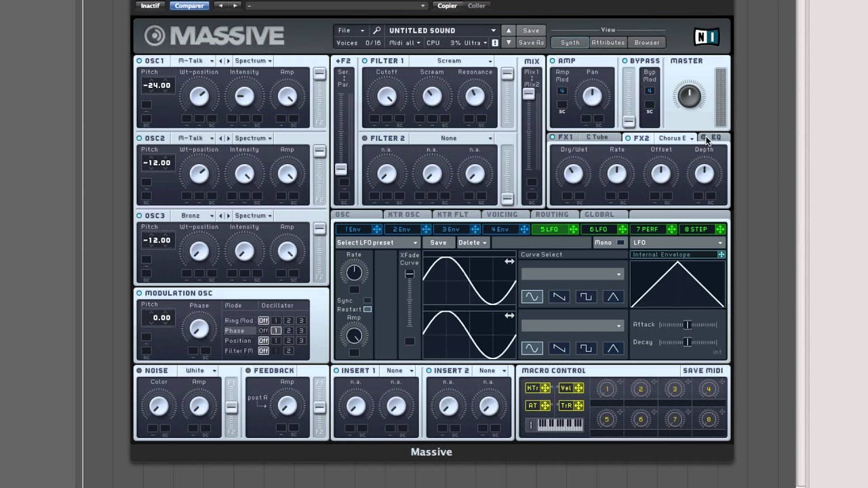Click the TrR macro drag handle
The width and height of the screenshot is (868, 488).
pyautogui.click(x=578, y=405)
